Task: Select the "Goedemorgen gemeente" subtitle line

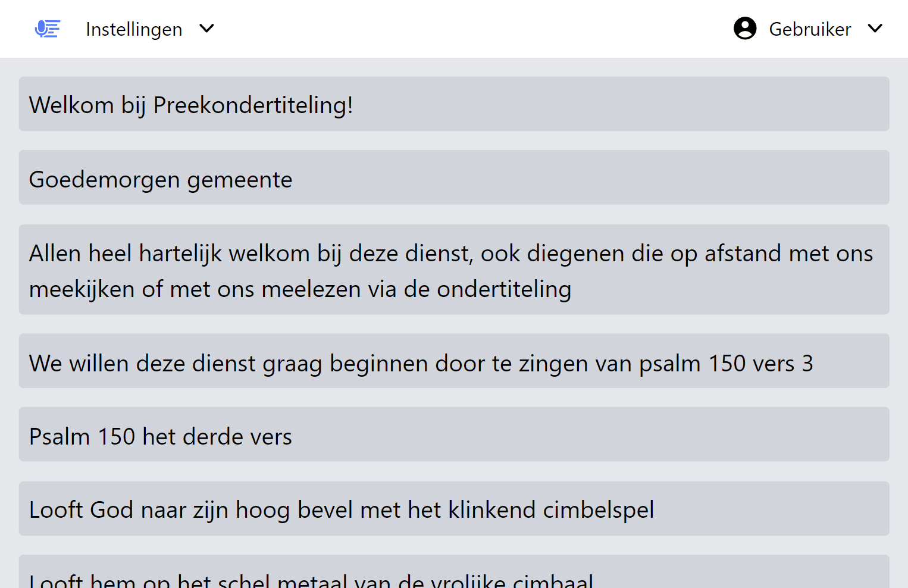Action: 453,178
